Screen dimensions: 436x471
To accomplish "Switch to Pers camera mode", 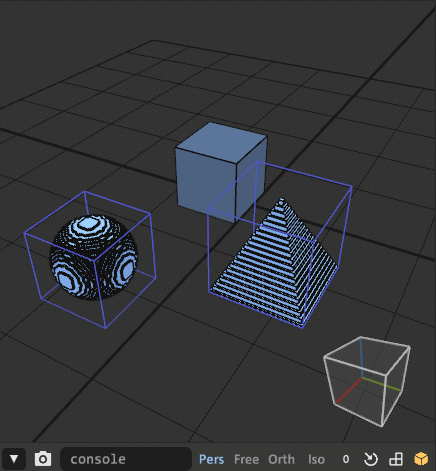I will pyautogui.click(x=211, y=459).
